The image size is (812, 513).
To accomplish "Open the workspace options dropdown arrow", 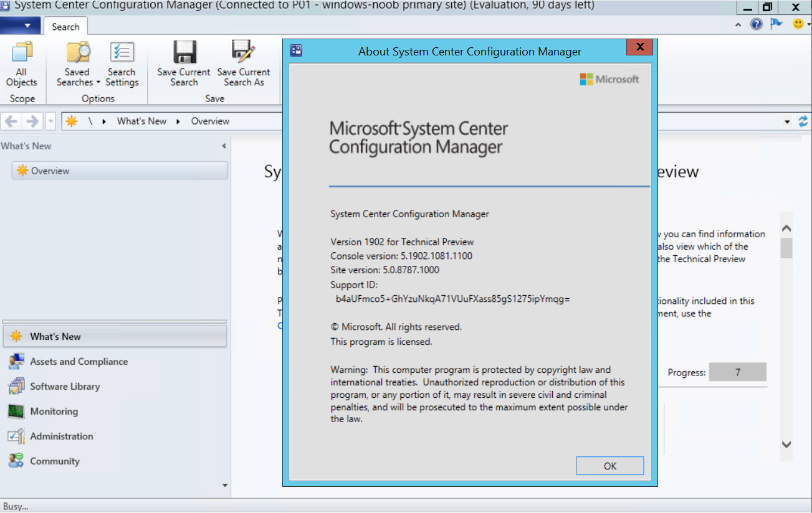I will pos(225,486).
